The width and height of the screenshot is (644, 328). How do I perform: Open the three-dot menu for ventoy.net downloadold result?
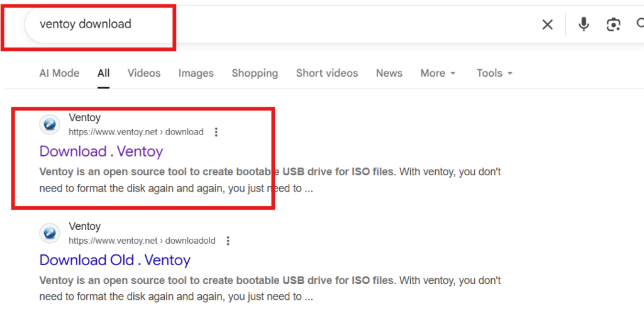(x=228, y=241)
